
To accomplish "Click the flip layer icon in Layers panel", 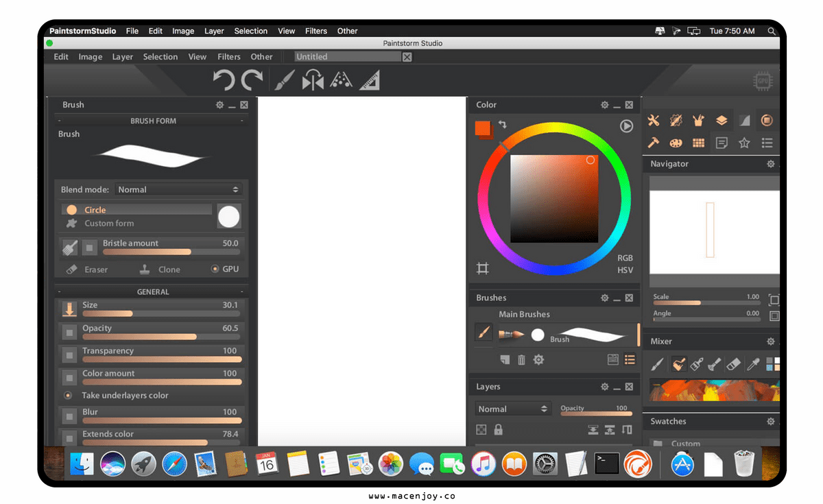I will (x=626, y=430).
